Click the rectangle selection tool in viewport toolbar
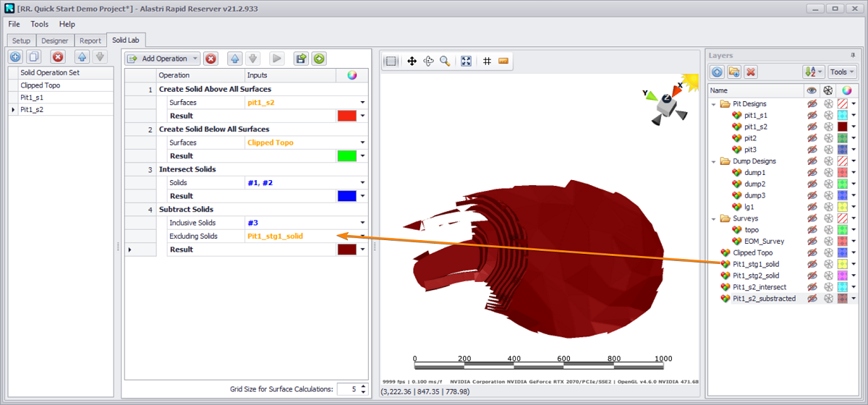This screenshot has width=868, height=405. tap(391, 61)
